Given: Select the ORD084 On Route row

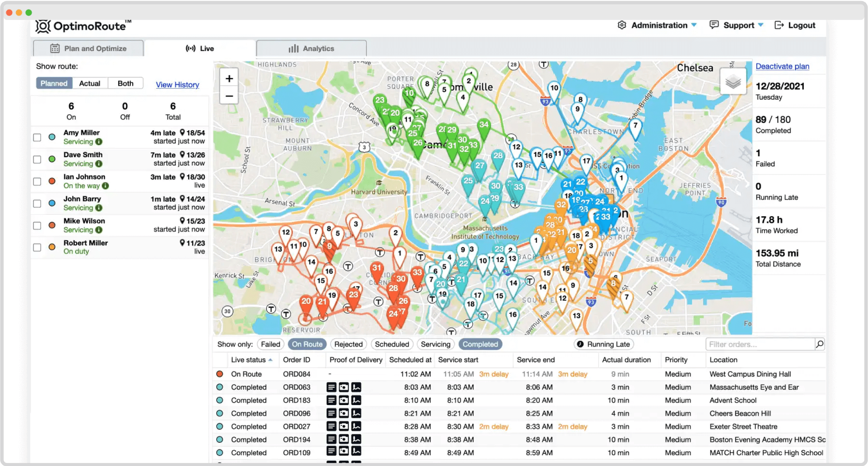Looking at the screenshot, I should (519, 374).
